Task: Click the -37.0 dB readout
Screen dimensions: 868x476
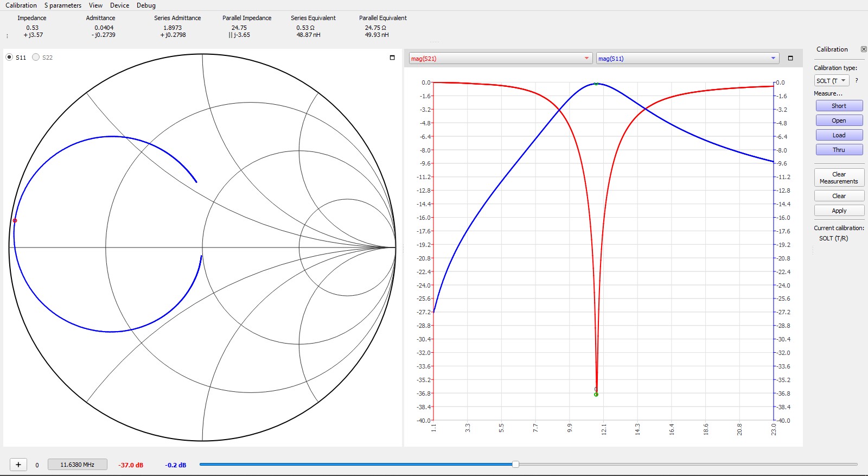Action: (131, 465)
